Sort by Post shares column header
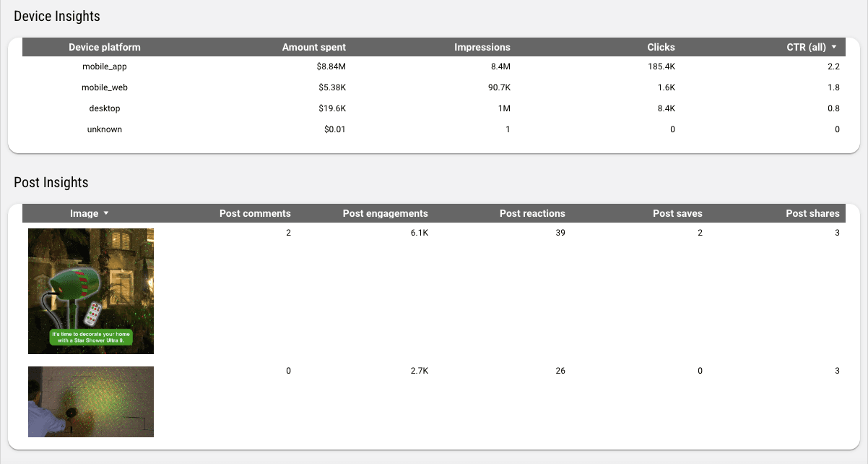Viewport: 868px width, 464px height. click(x=812, y=213)
